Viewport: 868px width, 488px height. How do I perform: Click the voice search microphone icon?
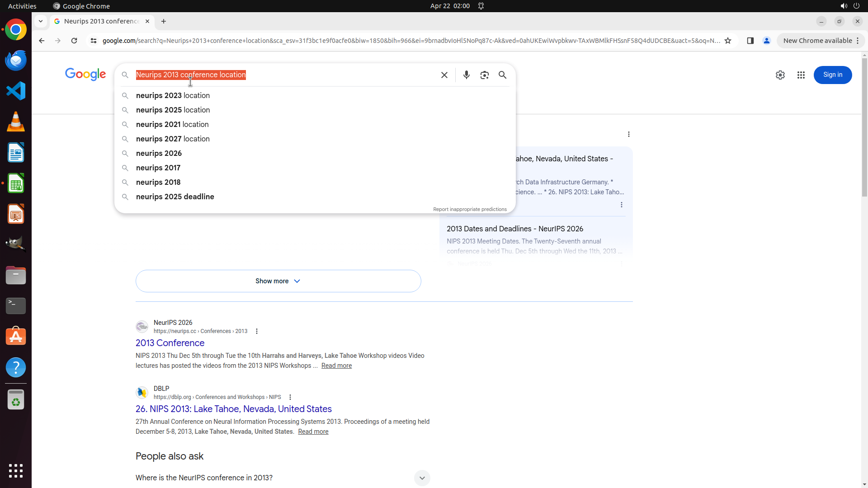pos(466,75)
